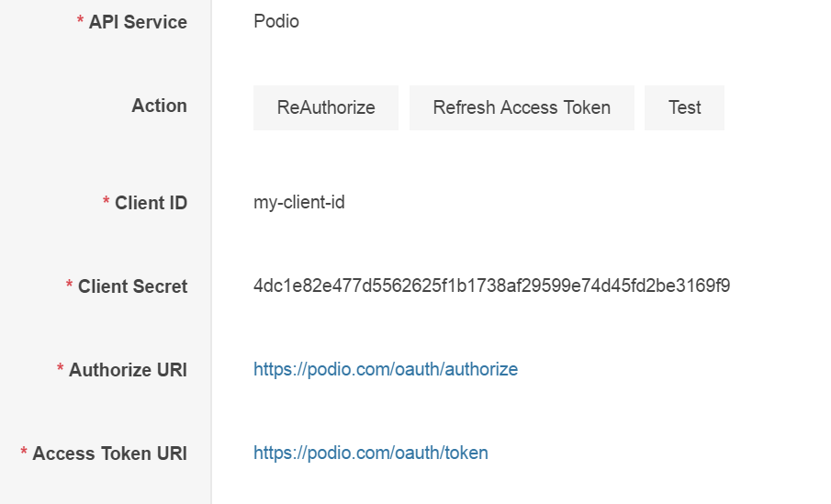Viewport: 831px width, 504px height.
Task: Click the my-client-id value text
Action: tap(299, 202)
